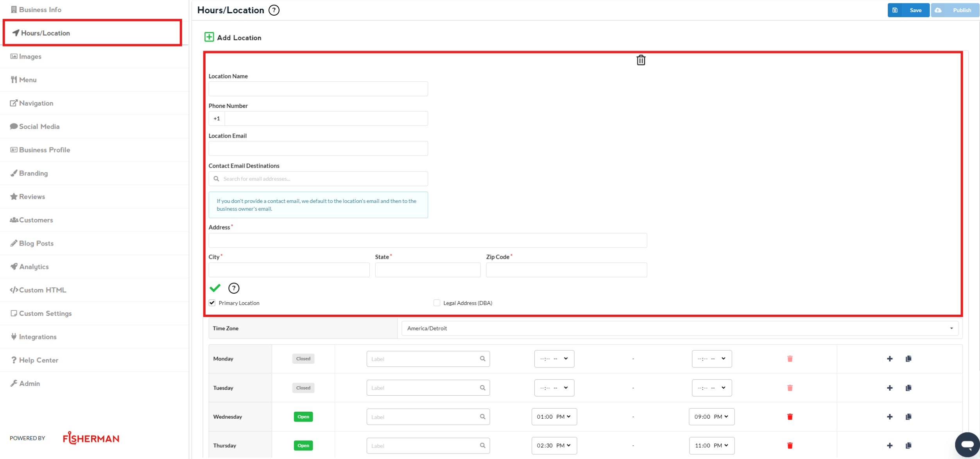The height and width of the screenshot is (459, 980).
Task: Click the address validation help icon
Action: (234, 288)
